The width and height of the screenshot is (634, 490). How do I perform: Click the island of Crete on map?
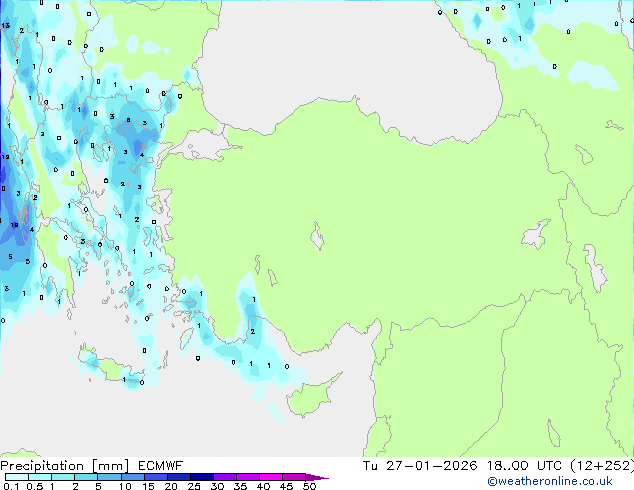tap(109, 366)
